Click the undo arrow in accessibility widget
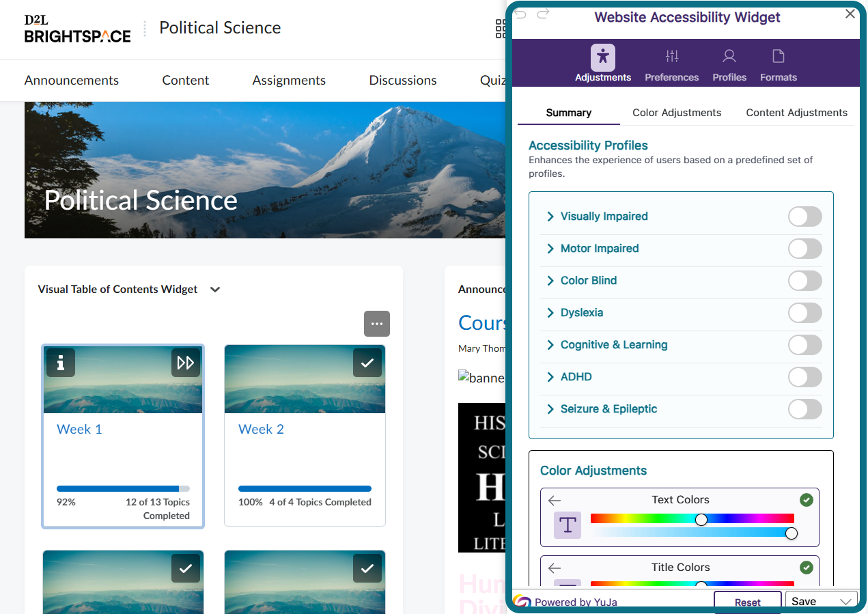This screenshot has height=614, width=868. pos(520,14)
